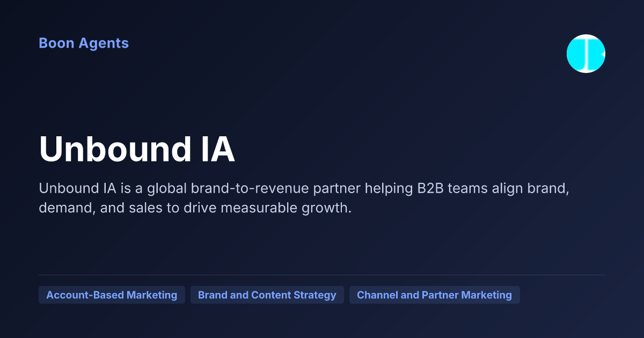Image resolution: width=644 pixels, height=338 pixels.
Task: Click the text 'demand, and sales to drive measurable growth.'
Action: coord(195,208)
